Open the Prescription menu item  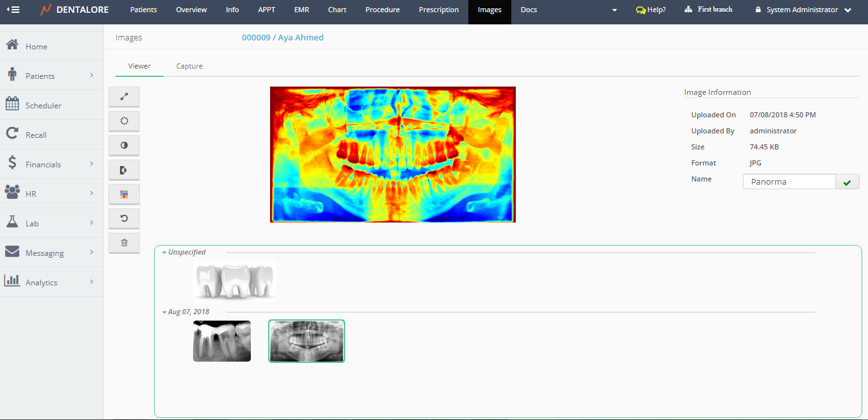(x=438, y=10)
